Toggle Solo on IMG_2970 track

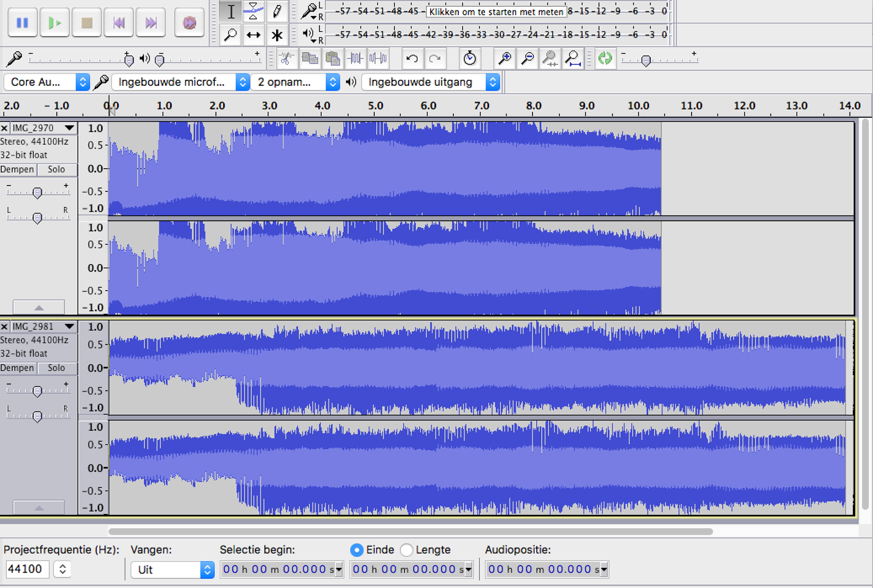click(56, 169)
